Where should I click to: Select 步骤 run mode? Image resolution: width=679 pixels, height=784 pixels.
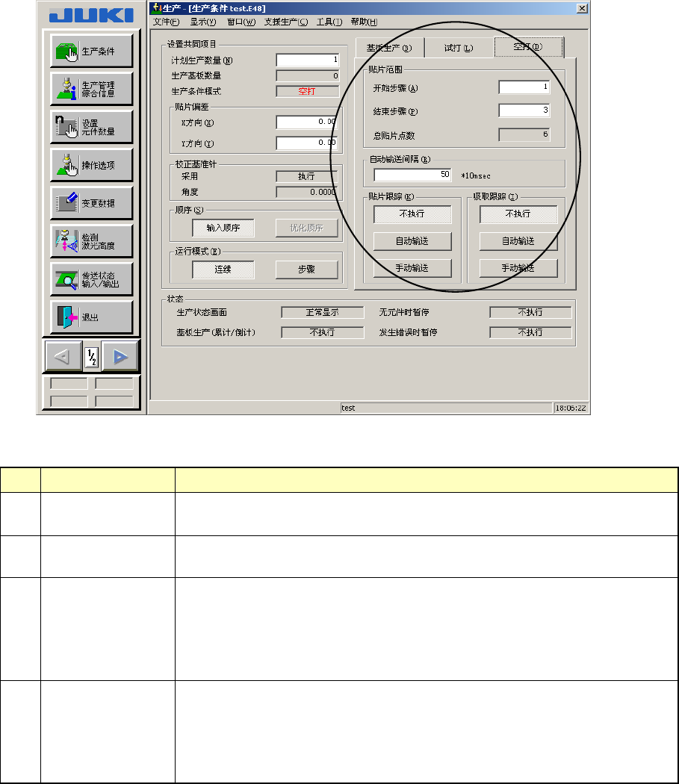307,270
